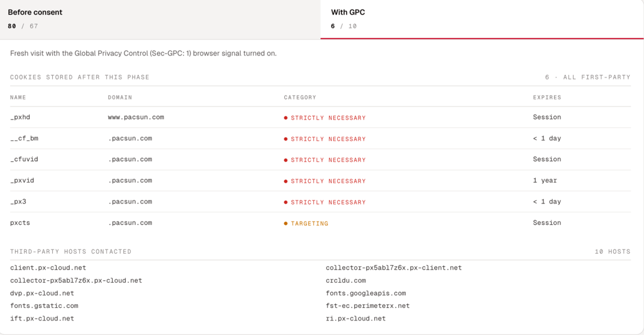
Task: Click the _pxhd cookie name
Action: tap(20, 117)
